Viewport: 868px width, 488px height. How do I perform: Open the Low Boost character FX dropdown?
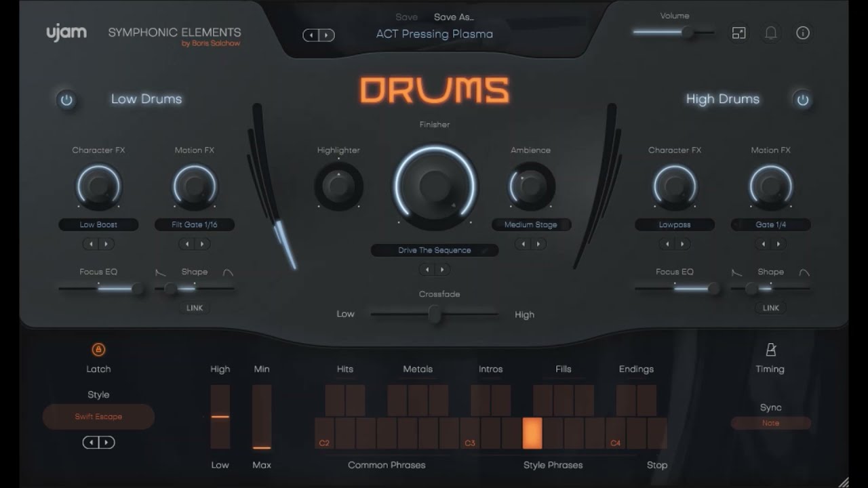click(x=99, y=225)
